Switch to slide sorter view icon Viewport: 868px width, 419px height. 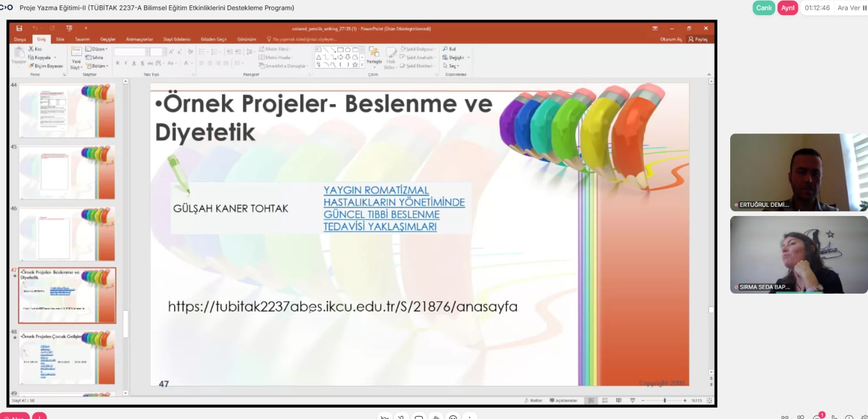[x=605, y=401]
